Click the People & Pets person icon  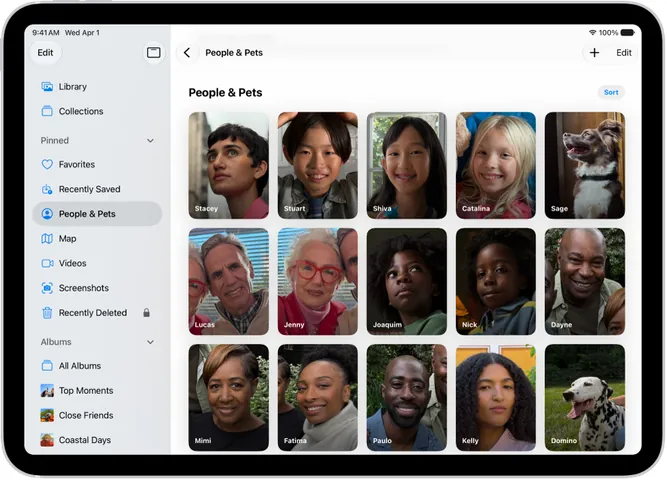click(47, 214)
